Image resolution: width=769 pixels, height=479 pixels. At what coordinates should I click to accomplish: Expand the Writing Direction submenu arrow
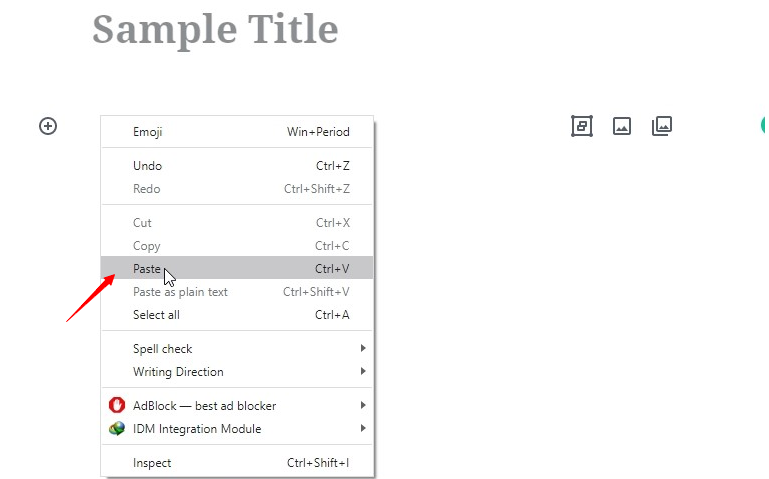[363, 371]
